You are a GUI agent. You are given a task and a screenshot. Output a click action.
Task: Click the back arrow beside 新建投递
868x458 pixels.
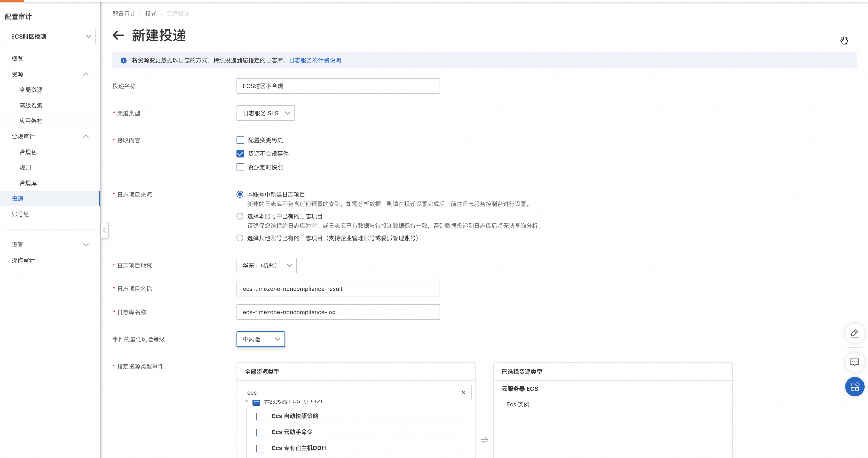118,35
